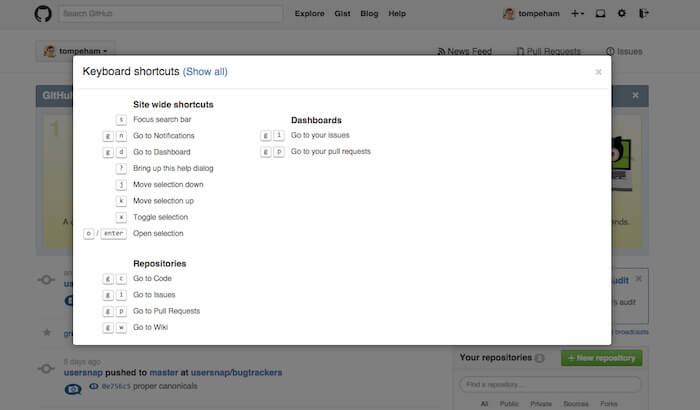700x410 pixels.
Task: Dismiss the GitHub banner behind dialog
Action: (x=635, y=95)
